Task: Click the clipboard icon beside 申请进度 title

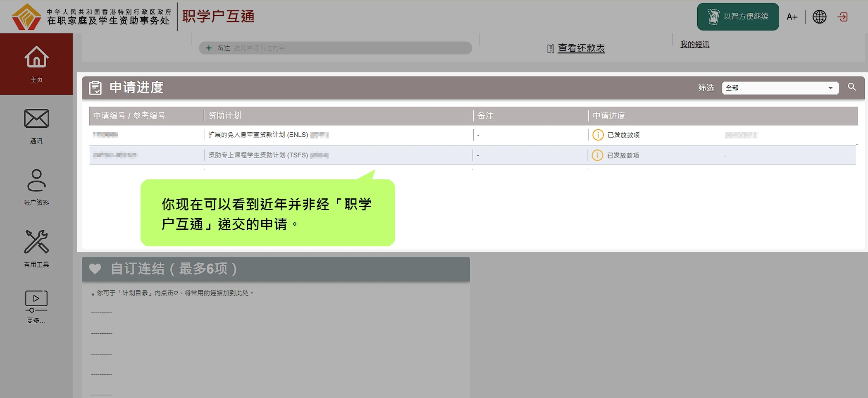Action: pos(95,88)
